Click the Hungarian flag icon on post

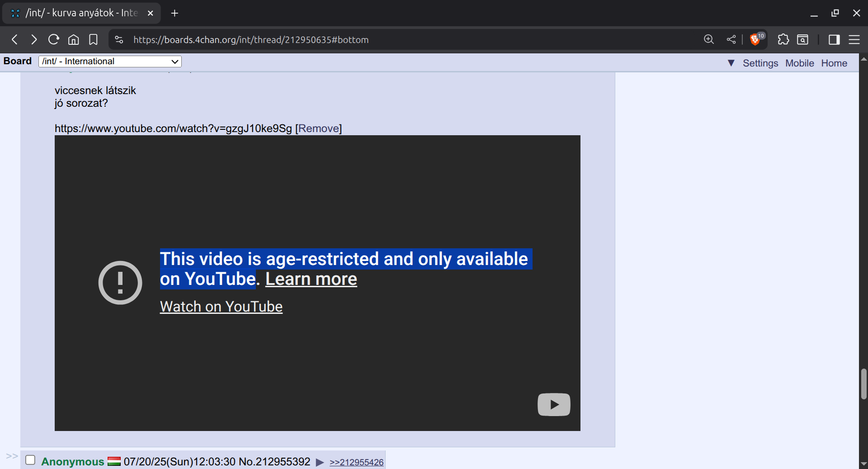click(x=114, y=461)
